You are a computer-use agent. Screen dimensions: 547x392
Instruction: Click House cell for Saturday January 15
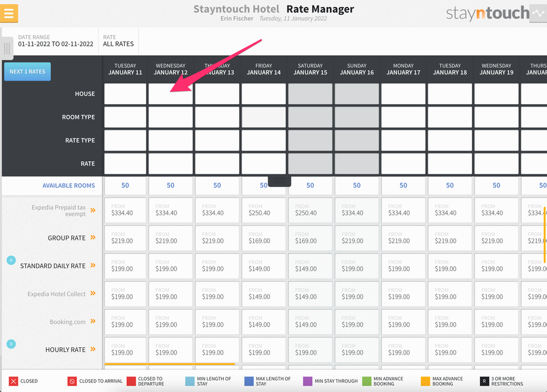[x=310, y=93]
